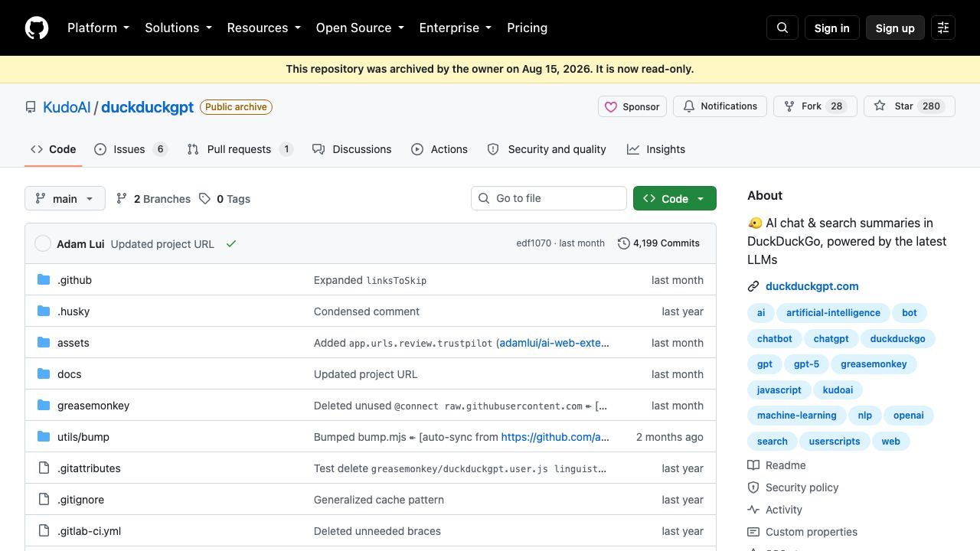Click the machine-learning topic tag
980x551 pixels.
click(797, 416)
